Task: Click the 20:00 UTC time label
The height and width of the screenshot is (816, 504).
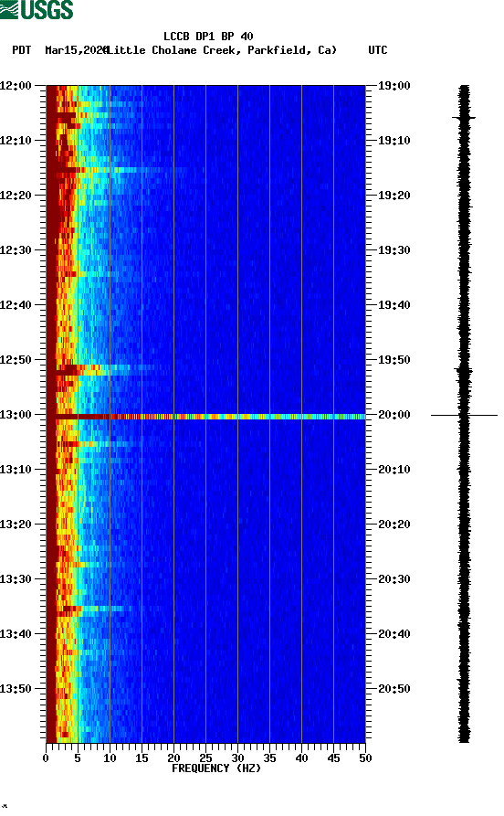Action: pyautogui.click(x=394, y=415)
